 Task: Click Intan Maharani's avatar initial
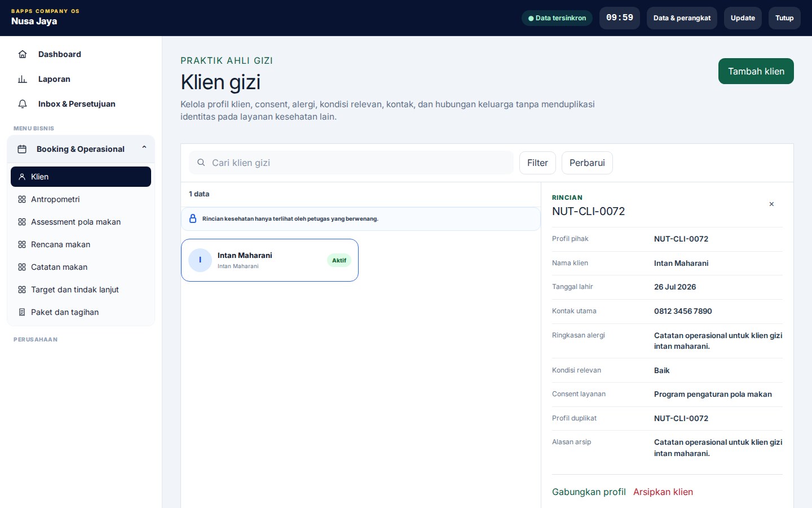click(200, 260)
